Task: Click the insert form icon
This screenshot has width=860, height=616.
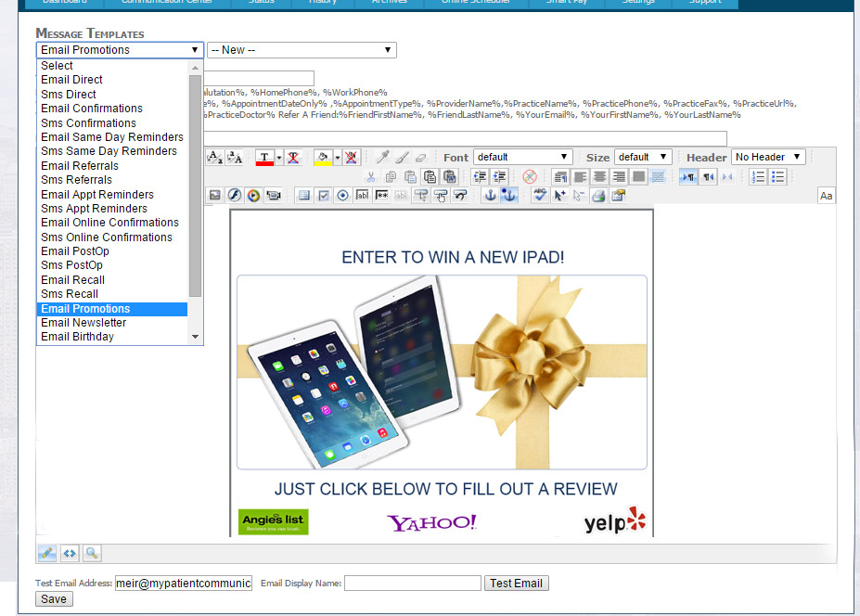Action: tap(304, 195)
